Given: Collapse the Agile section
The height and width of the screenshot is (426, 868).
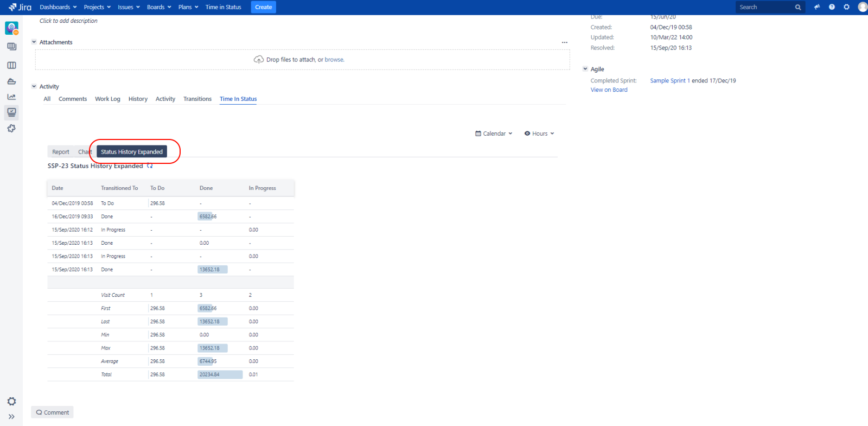Looking at the screenshot, I should point(585,69).
